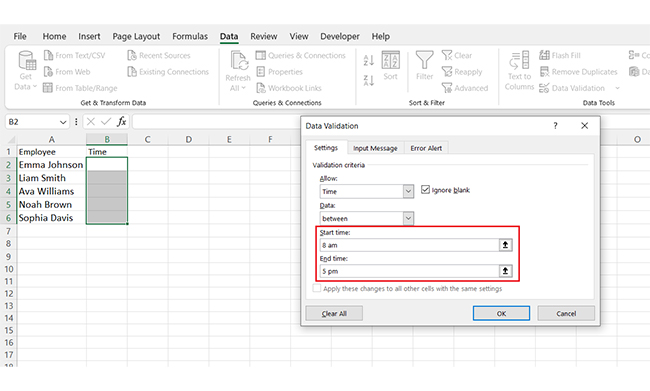Select cell Sophia Davis
Image resolution: width=650 pixels, height=391 pixels.
(51, 218)
